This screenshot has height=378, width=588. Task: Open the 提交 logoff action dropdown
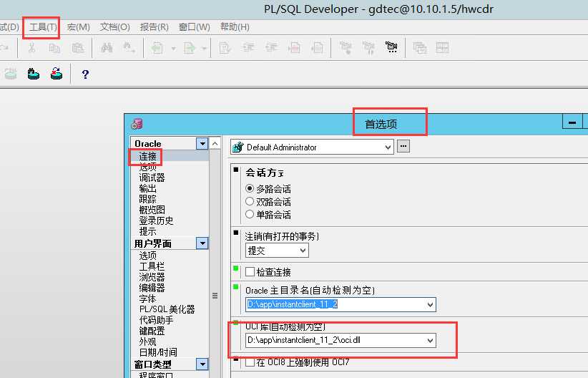[303, 251]
